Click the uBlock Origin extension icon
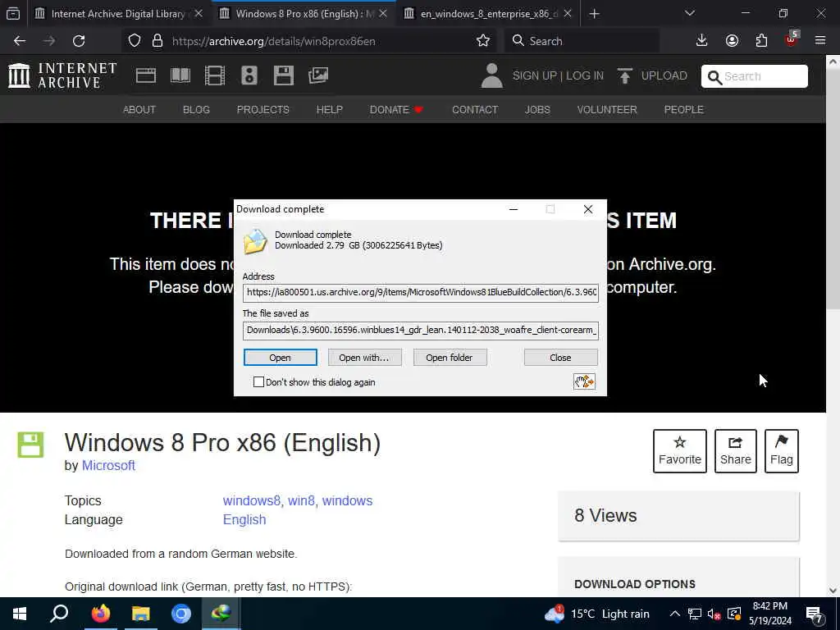The image size is (840, 630). 792,39
